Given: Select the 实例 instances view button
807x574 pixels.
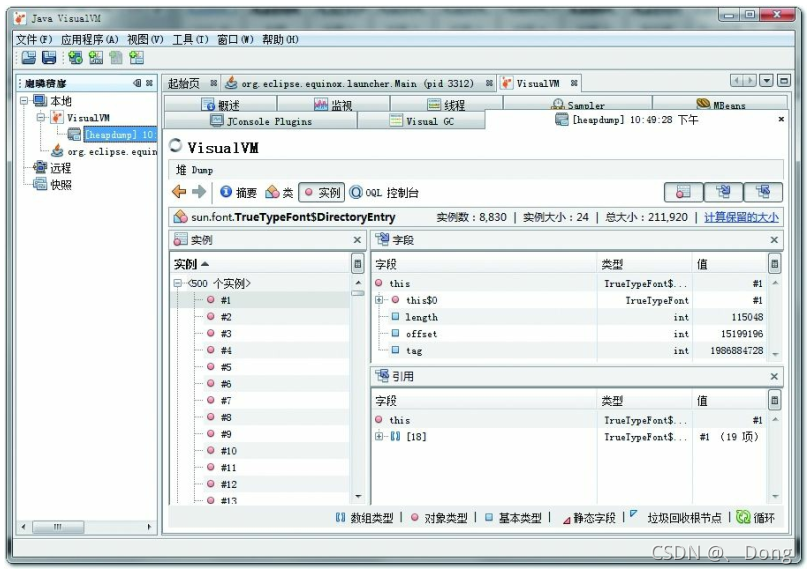Looking at the screenshot, I should point(322,193).
